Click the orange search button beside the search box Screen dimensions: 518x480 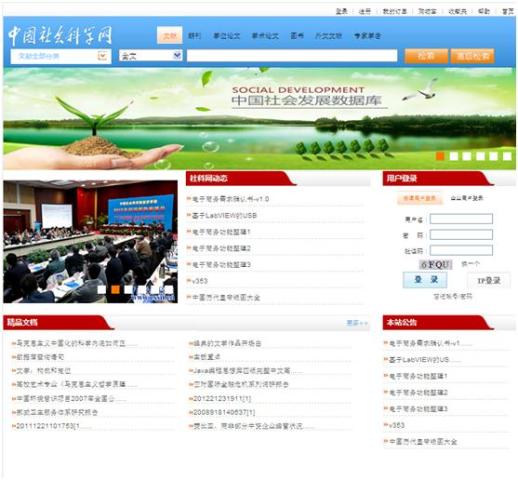(426, 56)
